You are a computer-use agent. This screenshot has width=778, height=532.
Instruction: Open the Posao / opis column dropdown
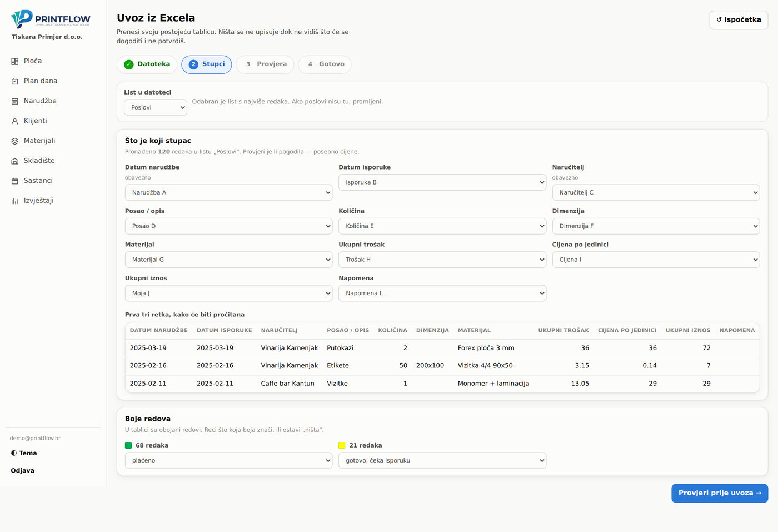coord(229,226)
